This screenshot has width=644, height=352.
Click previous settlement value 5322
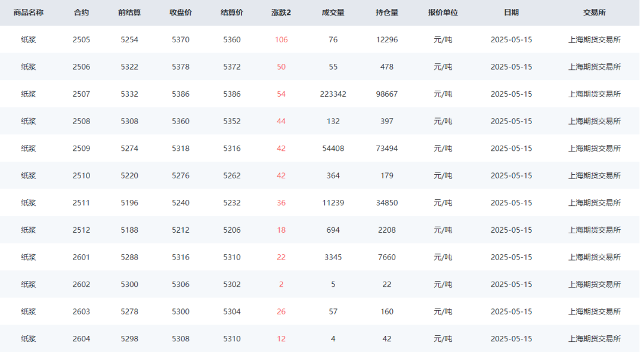(129, 67)
